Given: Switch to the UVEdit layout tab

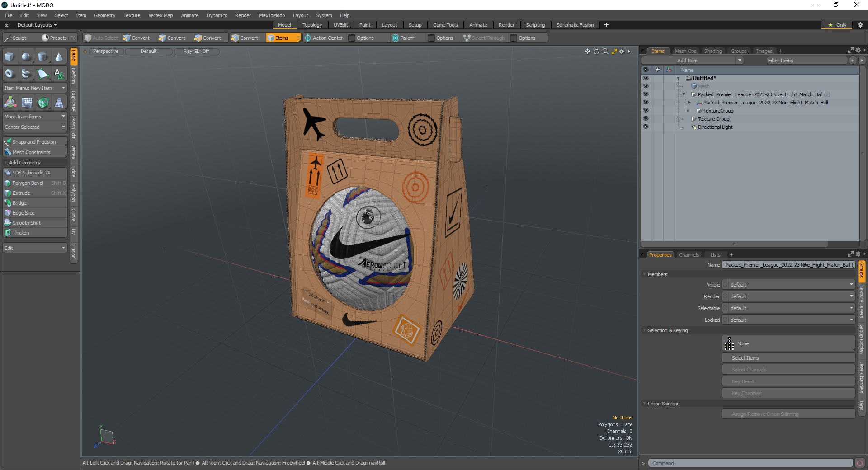Looking at the screenshot, I should pos(340,25).
